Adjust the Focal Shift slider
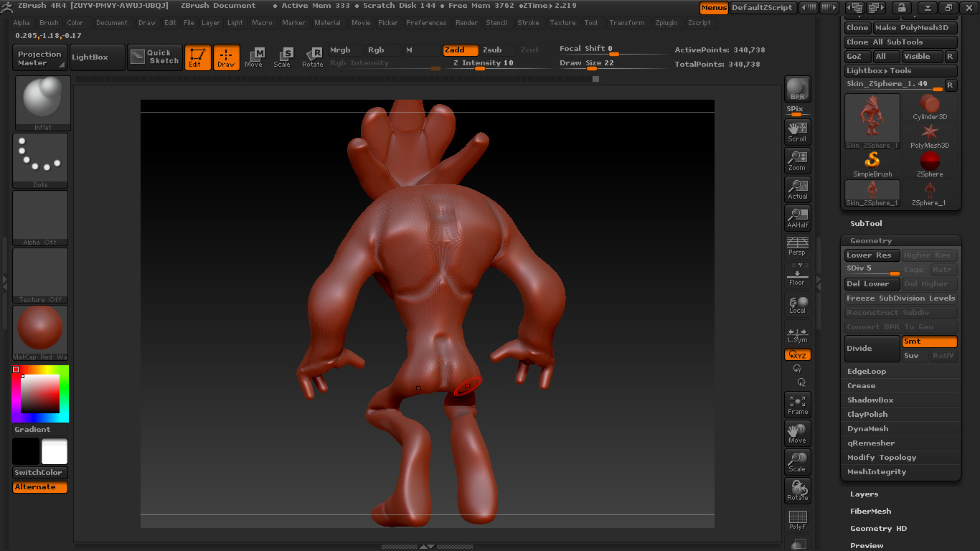980x551 pixels. (613, 50)
